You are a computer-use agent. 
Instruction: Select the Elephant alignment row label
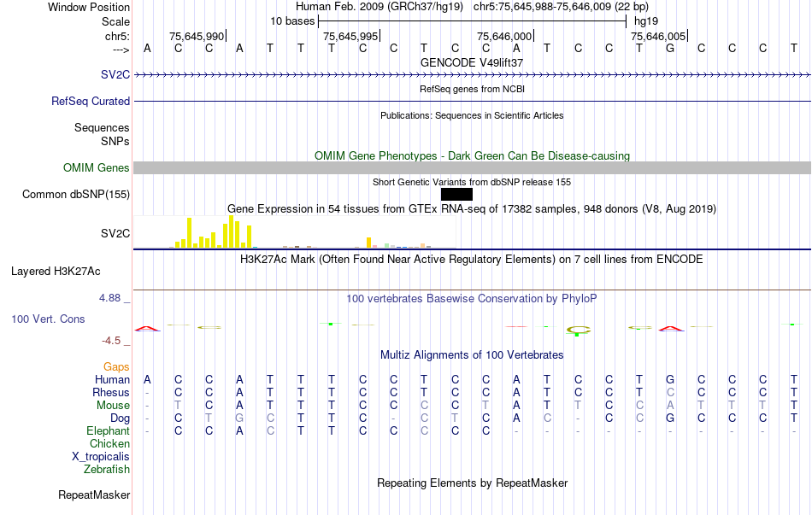pyautogui.click(x=108, y=430)
